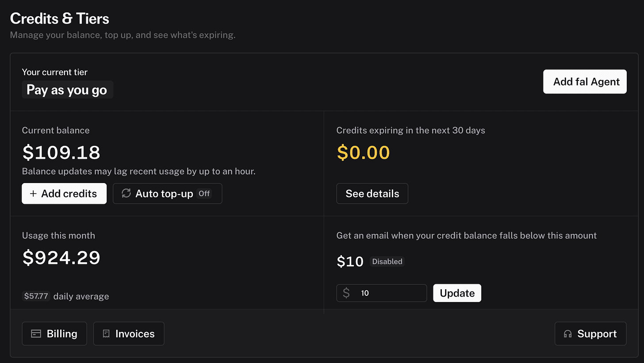
Task: Click the receipt icon beside Invoices
Action: (x=106, y=334)
